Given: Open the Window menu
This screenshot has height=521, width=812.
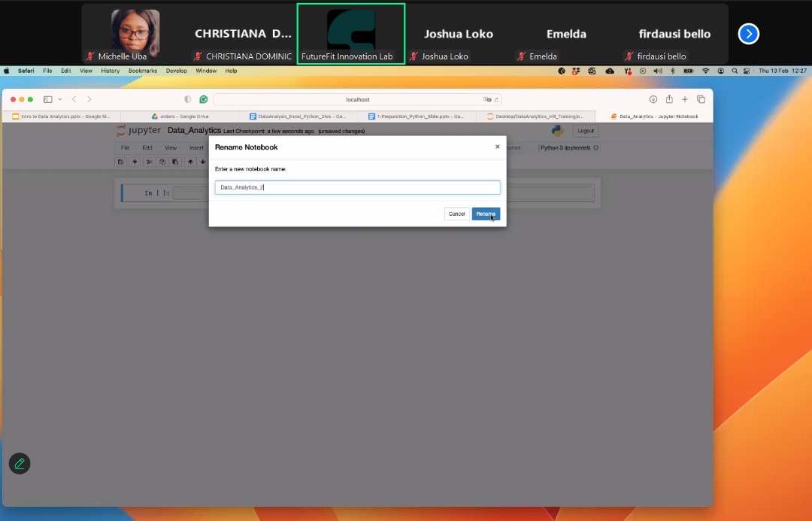Looking at the screenshot, I should coord(206,71).
